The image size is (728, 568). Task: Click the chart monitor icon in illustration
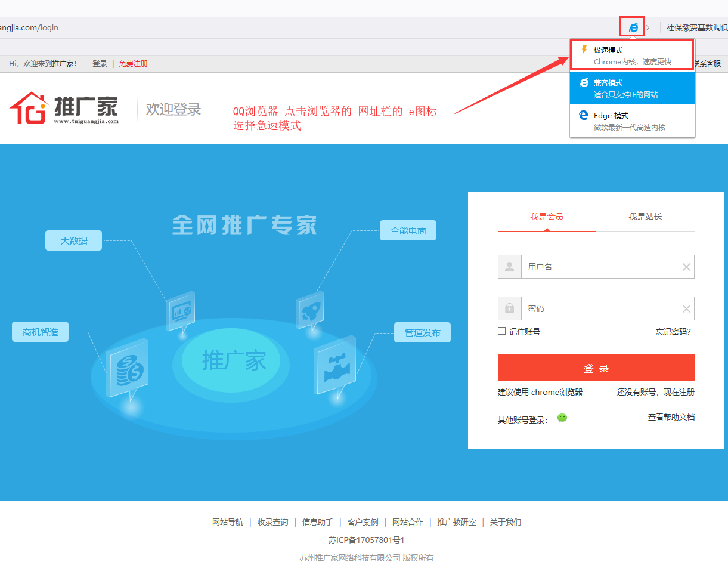[181, 311]
